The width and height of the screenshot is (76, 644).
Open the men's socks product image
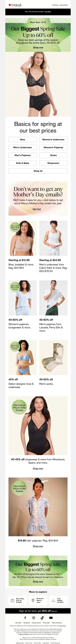point(53,357)
